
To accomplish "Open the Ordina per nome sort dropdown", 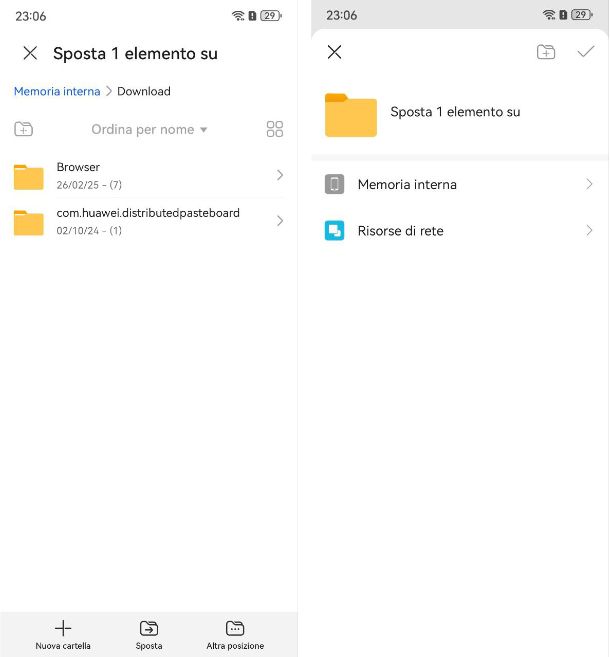I will tap(149, 129).
